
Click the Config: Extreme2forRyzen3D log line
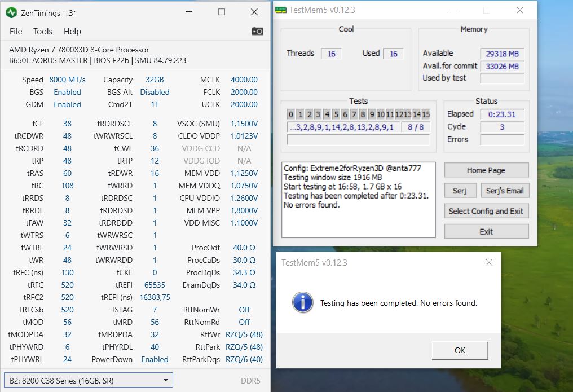(x=352, y=168)
